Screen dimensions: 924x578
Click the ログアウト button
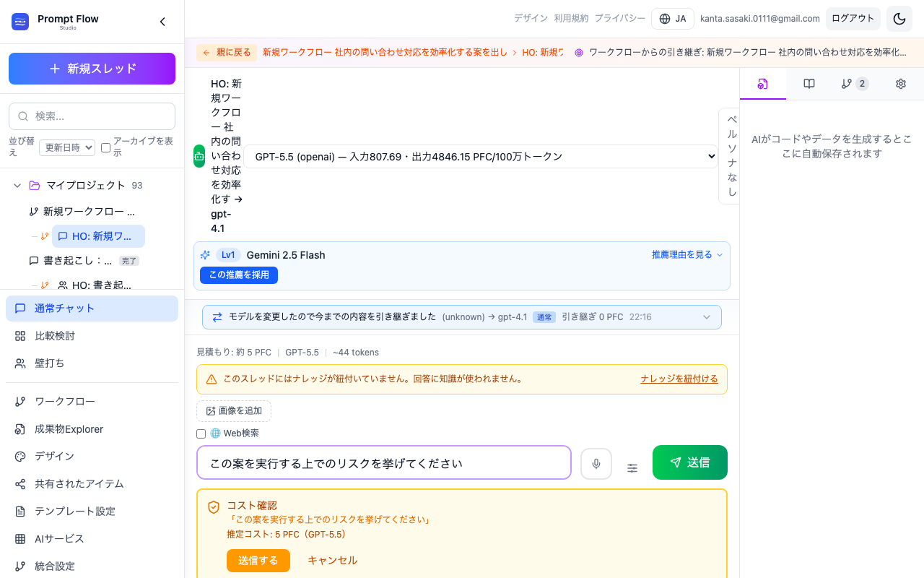(853, 19)
